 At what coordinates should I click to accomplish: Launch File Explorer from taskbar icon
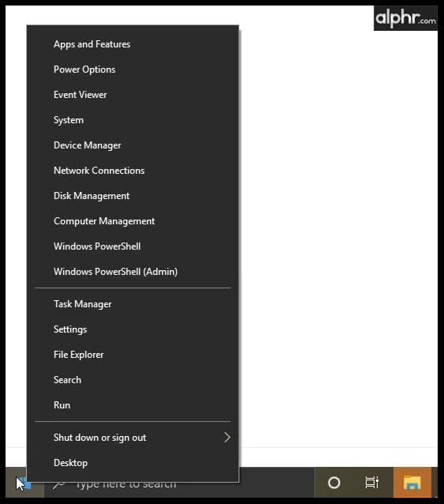[412, 483]
